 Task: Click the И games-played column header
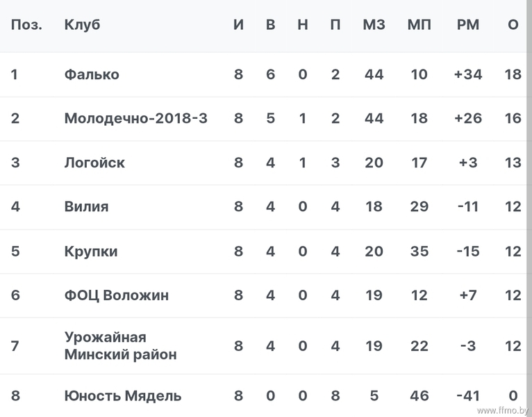coord(238,25)
